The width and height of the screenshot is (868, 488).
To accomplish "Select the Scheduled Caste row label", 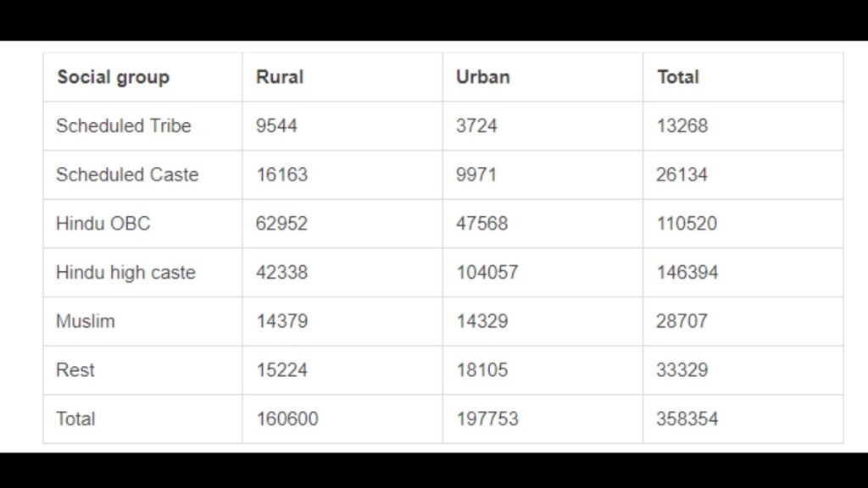I will [127, 175].
